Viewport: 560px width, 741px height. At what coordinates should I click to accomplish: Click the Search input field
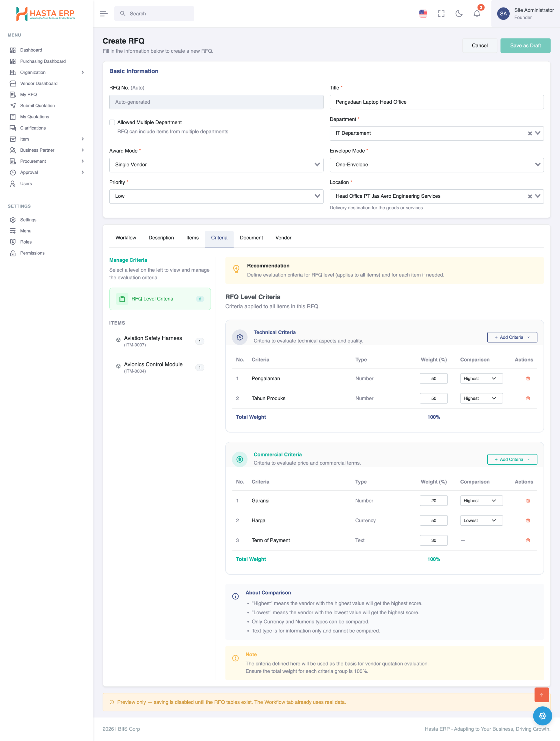tap(154, 14)
